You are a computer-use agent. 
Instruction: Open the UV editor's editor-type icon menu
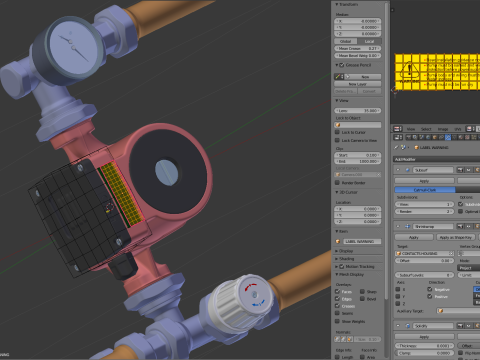pos(398,129)
